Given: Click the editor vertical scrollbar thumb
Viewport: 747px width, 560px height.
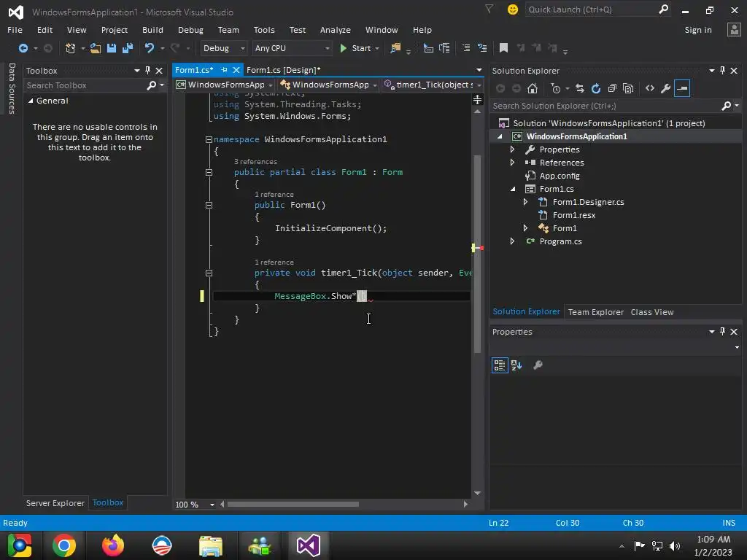Looking at the screenshot, I should pos(477,254).
